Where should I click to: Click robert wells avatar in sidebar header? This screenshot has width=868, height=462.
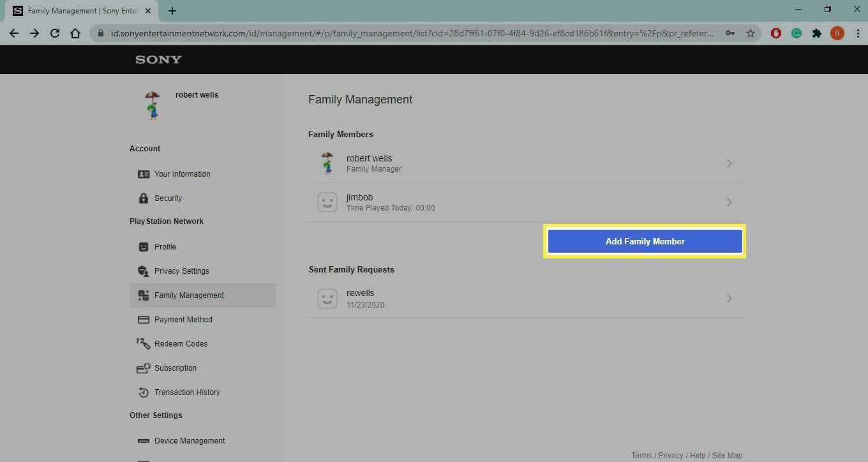pos(152,105)
